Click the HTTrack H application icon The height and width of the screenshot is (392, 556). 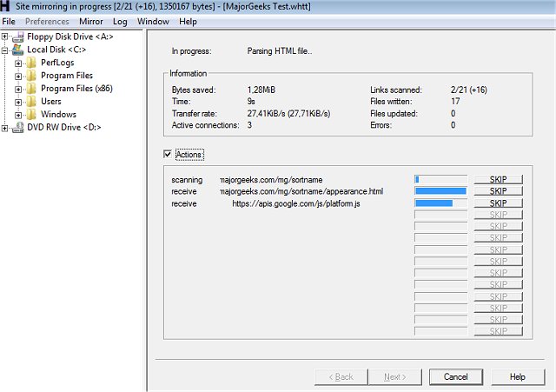pyautogui.click(x=5, y=6)
